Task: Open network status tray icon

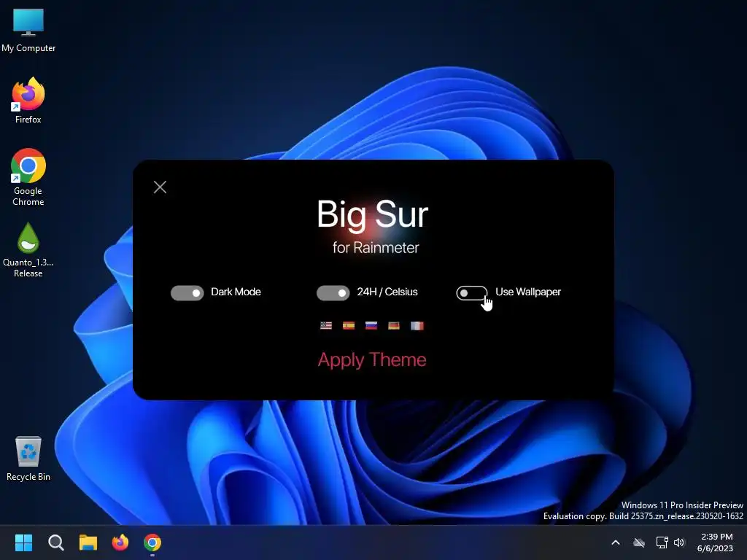Action: pos(662,542)
